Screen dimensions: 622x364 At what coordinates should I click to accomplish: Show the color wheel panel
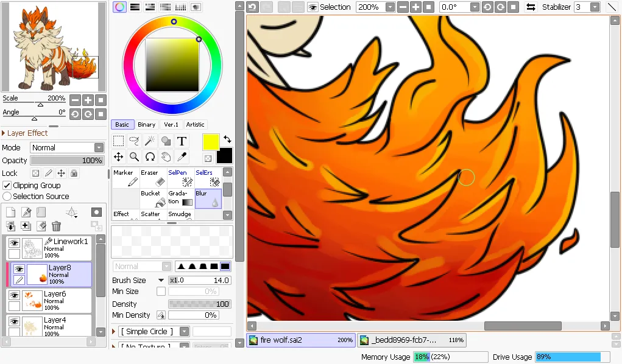[x=119, y=7]
